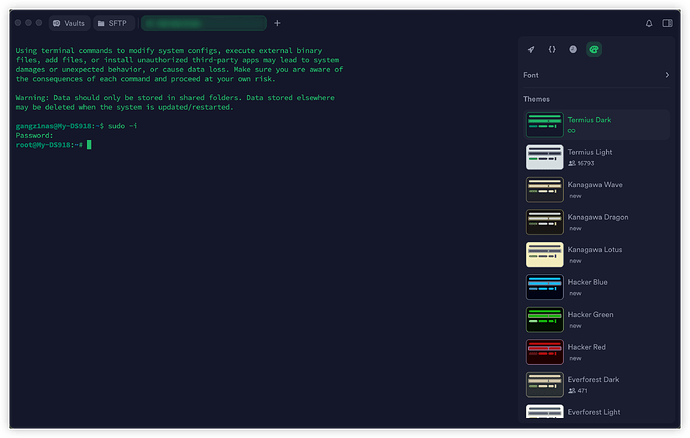The width and height of the screenshot is (690, 438).
Task: Pick the Hacker Green theme thumbnail
Action: (544, 320)
